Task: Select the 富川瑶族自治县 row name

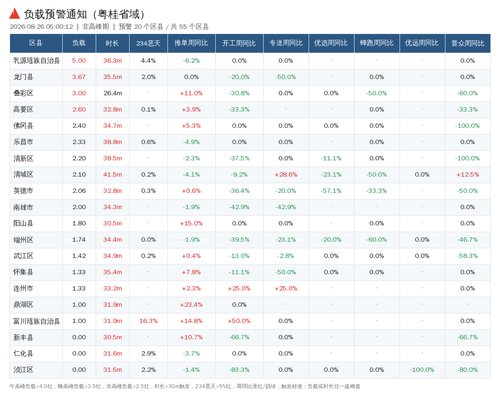Action: (36, 321)
